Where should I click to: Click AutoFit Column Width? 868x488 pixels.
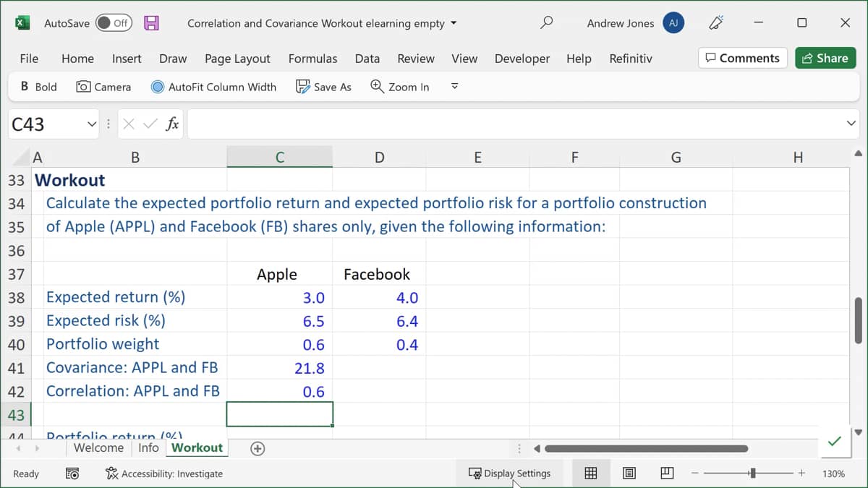213,87
